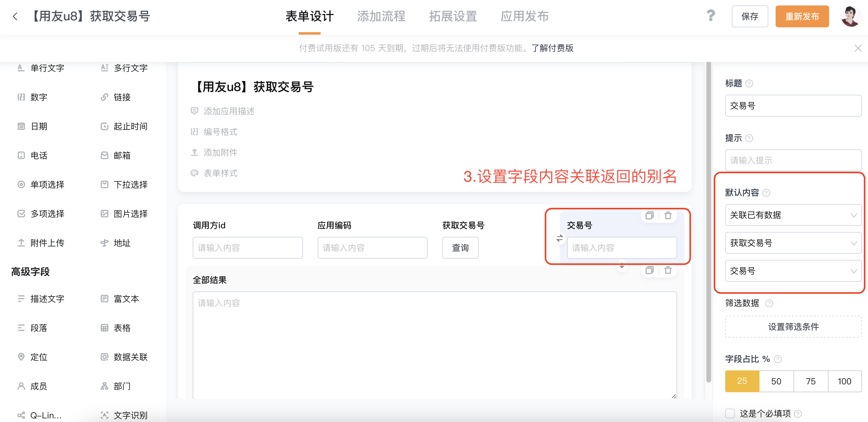Open the 获取交易号 dropdown
This screenshot has width=868, height=422.
coord(793,243)
